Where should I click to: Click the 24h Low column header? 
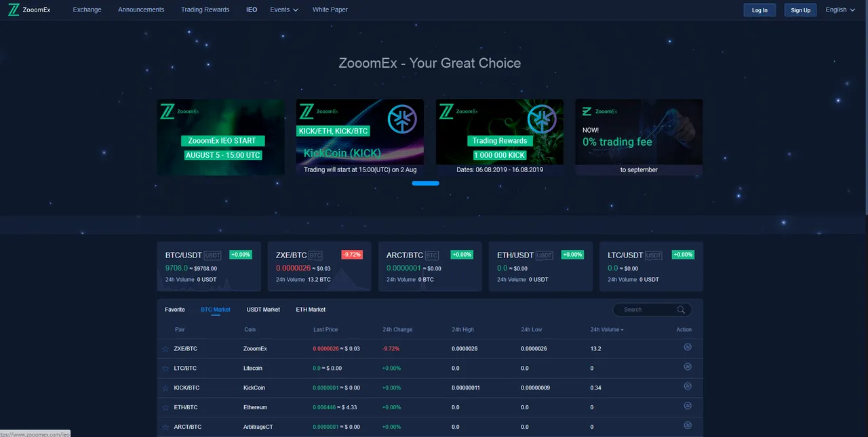click(x=532, y=330)
